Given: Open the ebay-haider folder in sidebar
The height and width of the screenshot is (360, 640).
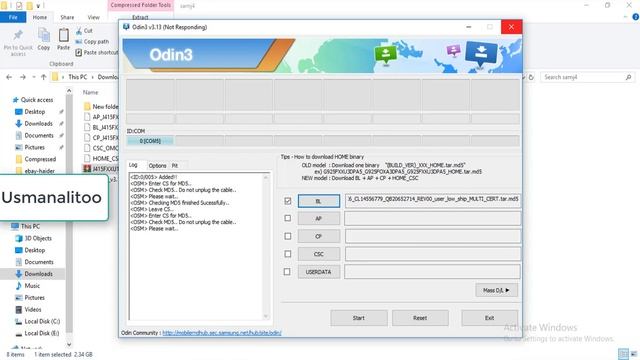Looking at the screenshot, I should click(x=39, y=171).
